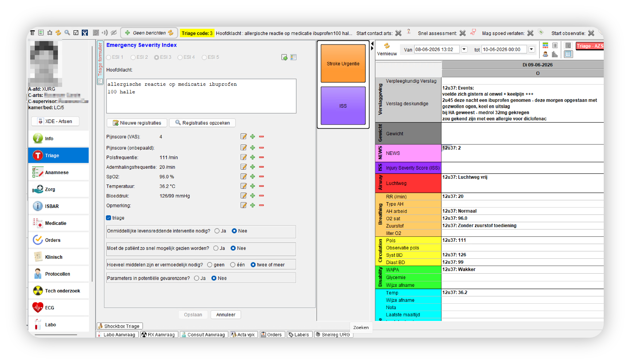Click the speaker sound icon in top toolbar
This screenshot has width=630, height=364.
click(x=105, y=33)
